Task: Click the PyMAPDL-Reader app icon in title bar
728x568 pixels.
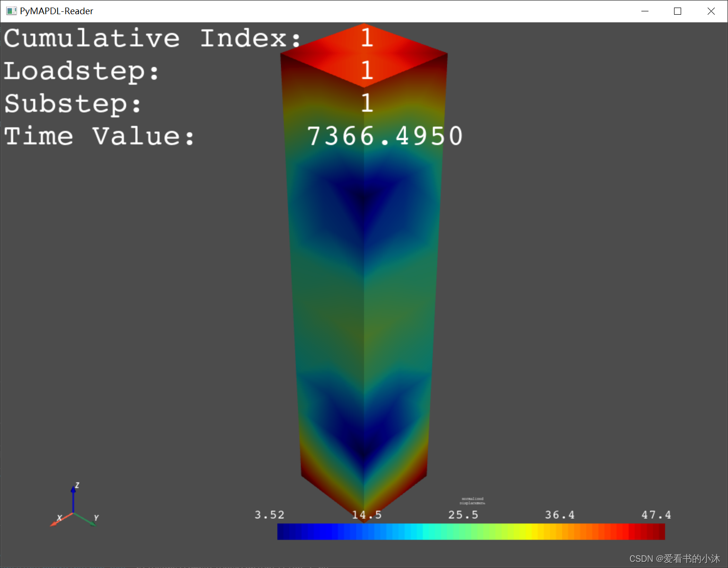Action: pyautogui.click(x=11, y=11)
